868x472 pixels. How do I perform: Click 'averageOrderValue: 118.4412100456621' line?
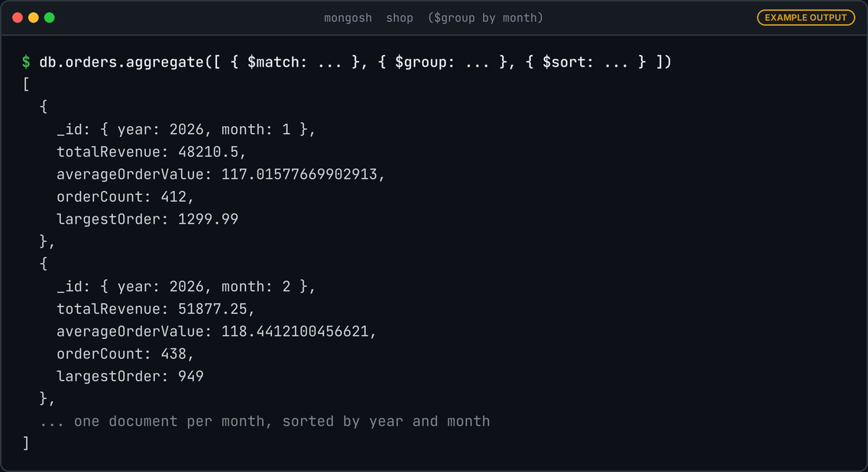(217, 332)
